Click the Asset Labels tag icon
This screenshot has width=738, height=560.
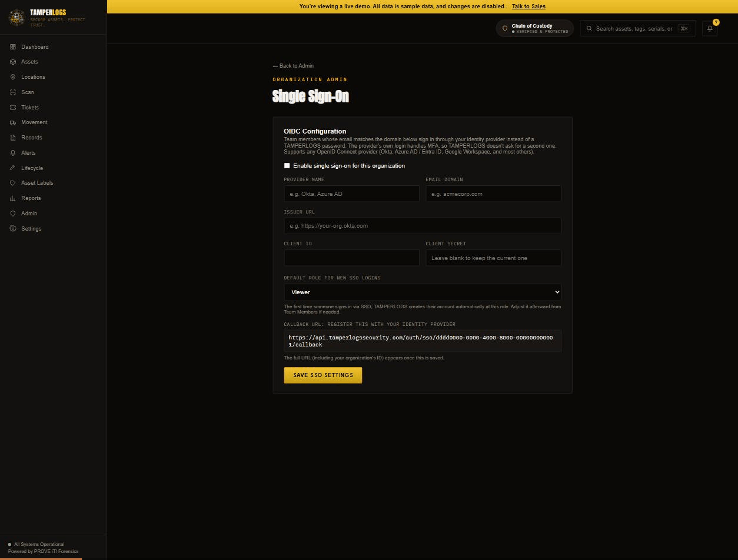coord(13,183)
